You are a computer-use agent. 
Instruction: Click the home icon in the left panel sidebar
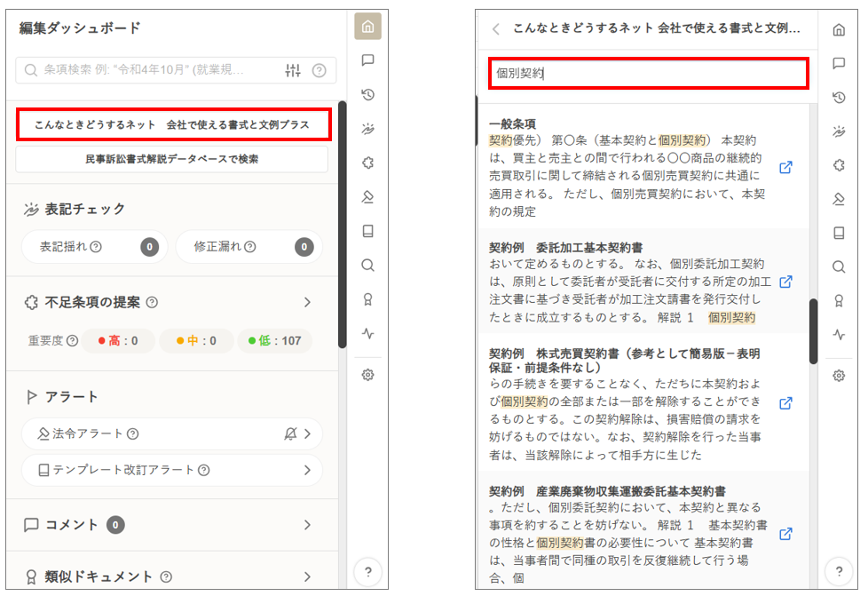367,28
